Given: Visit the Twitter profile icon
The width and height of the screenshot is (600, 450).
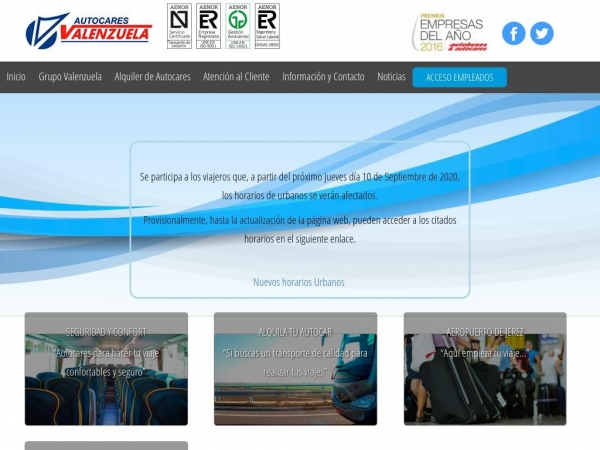Looking at the screenshot, I should [x=542, y=33].
